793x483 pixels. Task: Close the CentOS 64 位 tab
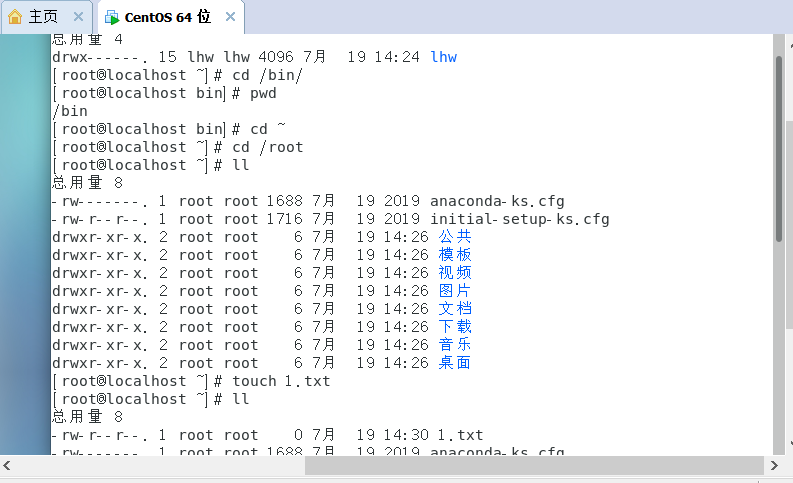point(230,17)
